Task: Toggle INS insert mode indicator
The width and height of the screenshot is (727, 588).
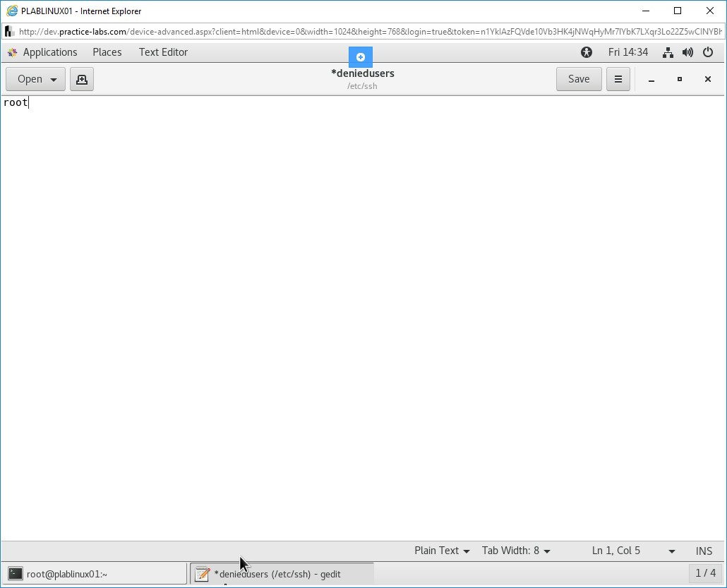Action: point(704,551)
